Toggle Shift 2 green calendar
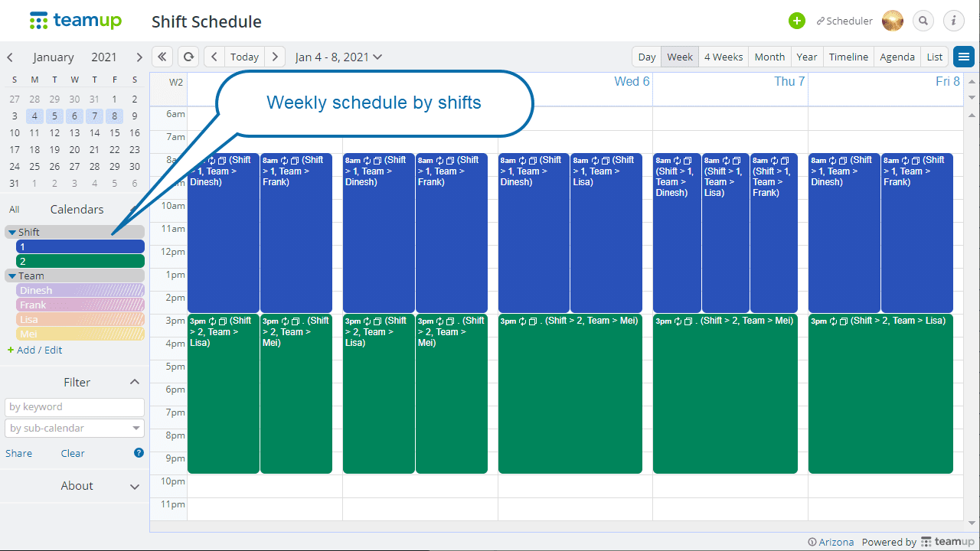 click(80, 261)
